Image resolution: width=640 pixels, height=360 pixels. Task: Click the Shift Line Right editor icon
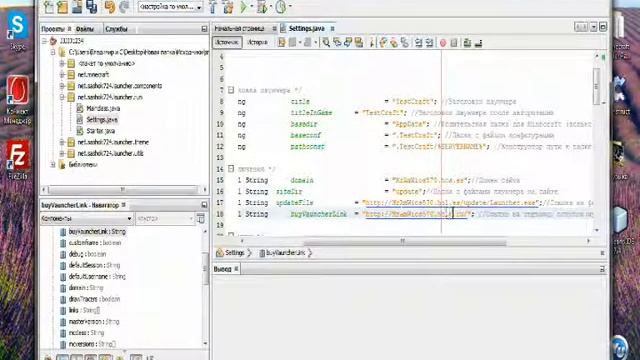pyautogui.click(x=429, y=42)
